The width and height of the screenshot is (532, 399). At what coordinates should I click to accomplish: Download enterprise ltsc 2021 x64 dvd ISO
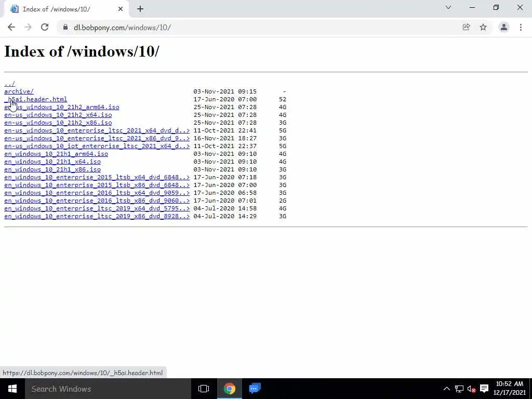coord(97,130)
